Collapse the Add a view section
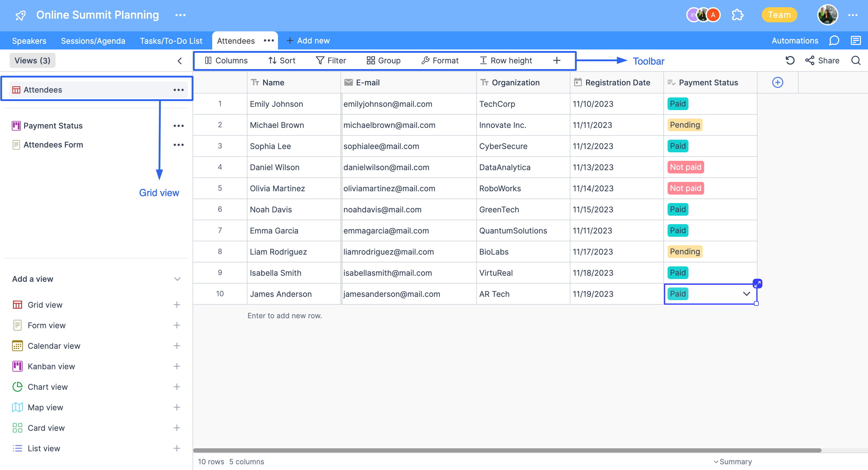 (x=177, y=279)
